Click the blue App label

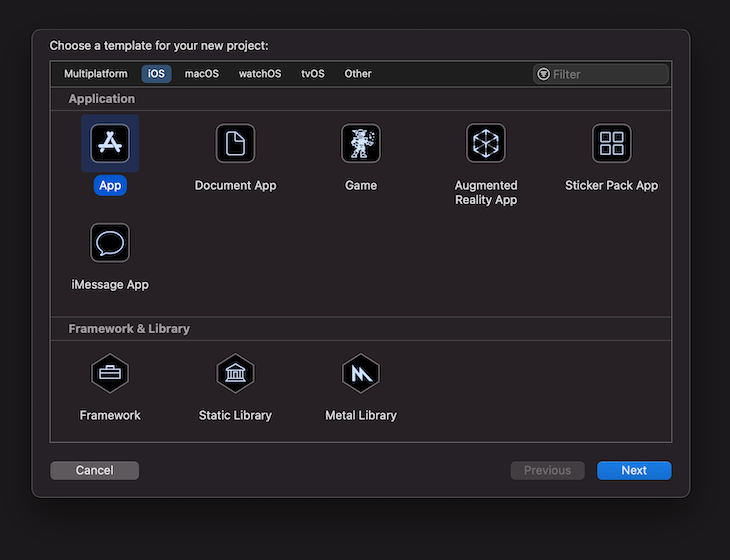(110, 185)
